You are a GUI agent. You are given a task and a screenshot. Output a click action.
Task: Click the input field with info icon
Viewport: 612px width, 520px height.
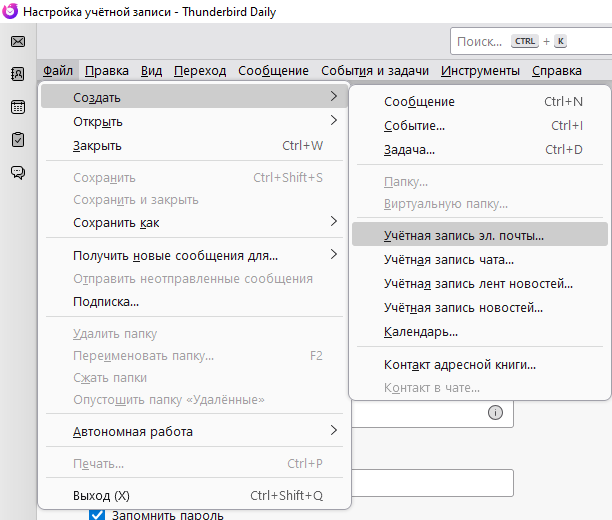431,414
